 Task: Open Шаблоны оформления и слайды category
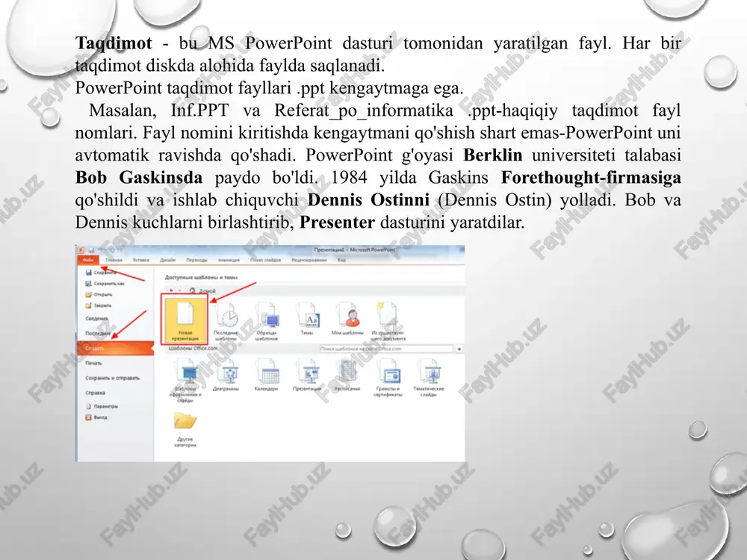[185, 381]
